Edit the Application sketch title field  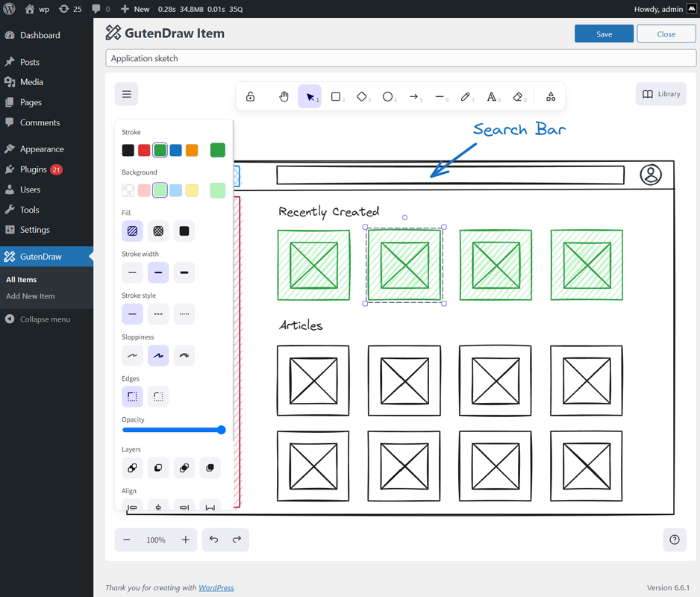click(x=401, y=58)
